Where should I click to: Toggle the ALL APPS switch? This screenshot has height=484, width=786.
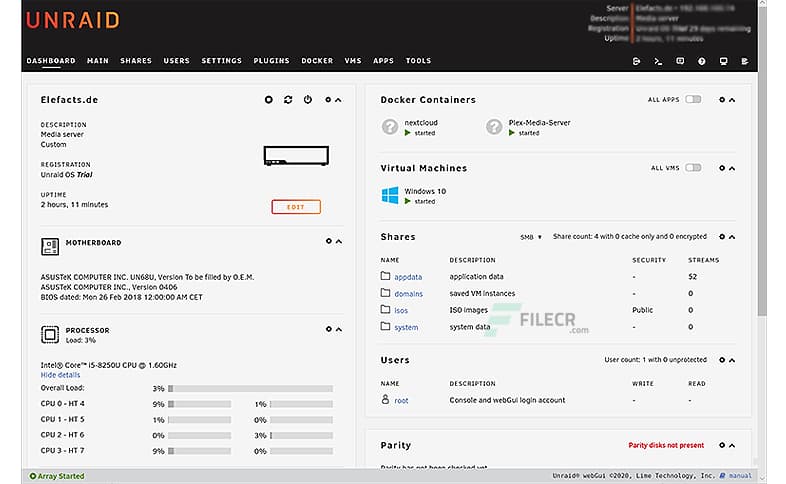pos(693,100)
